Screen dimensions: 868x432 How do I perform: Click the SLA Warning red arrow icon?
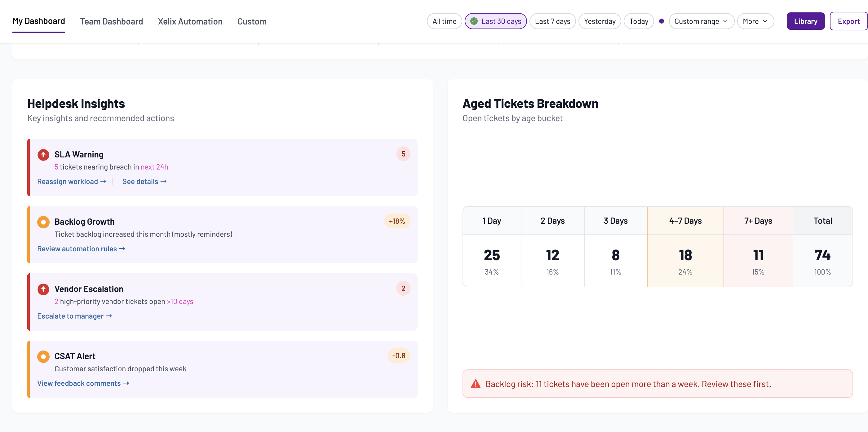43,155
